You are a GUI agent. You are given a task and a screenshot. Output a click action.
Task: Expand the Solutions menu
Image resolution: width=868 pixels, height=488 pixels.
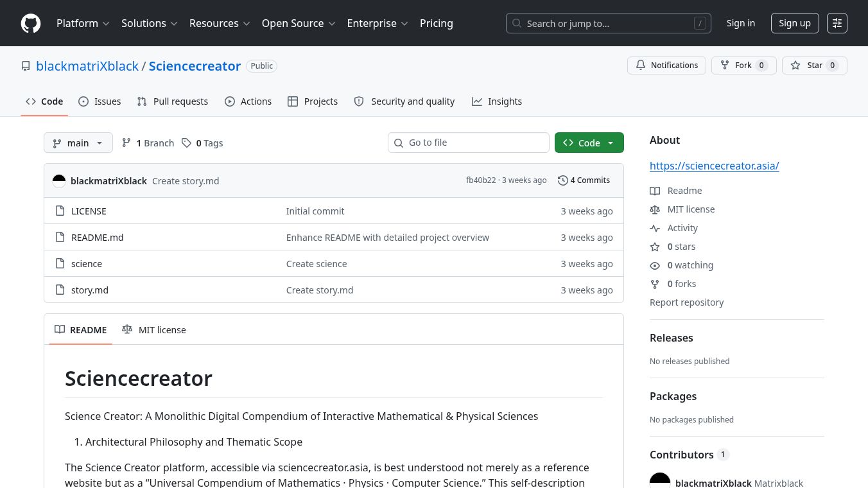149,23
